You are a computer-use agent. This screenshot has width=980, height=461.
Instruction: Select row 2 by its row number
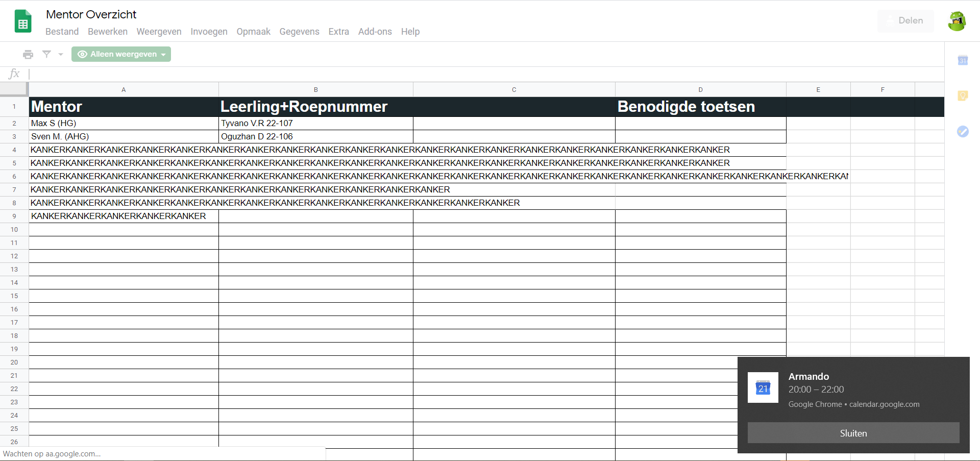click(14, 124)
